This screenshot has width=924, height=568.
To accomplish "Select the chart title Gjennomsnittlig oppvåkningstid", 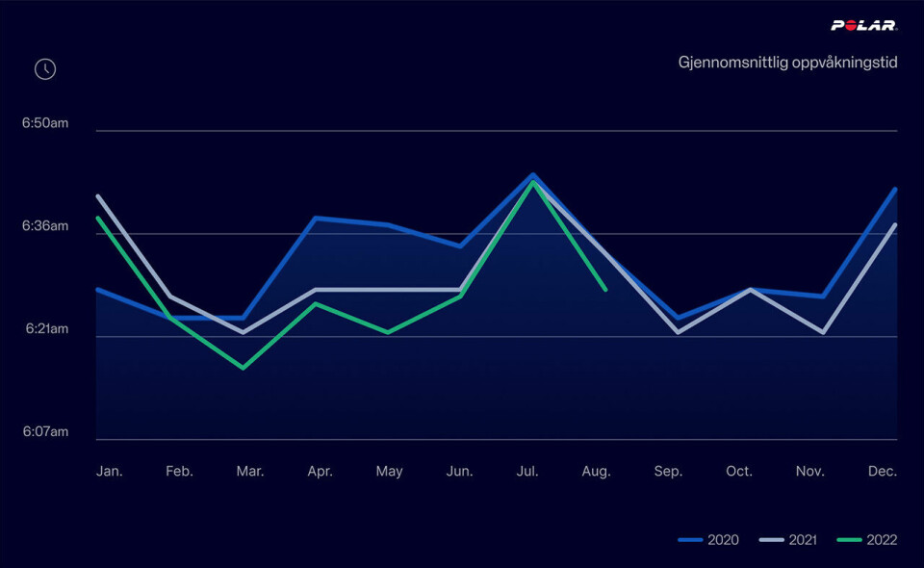I will tap(786, 63).
